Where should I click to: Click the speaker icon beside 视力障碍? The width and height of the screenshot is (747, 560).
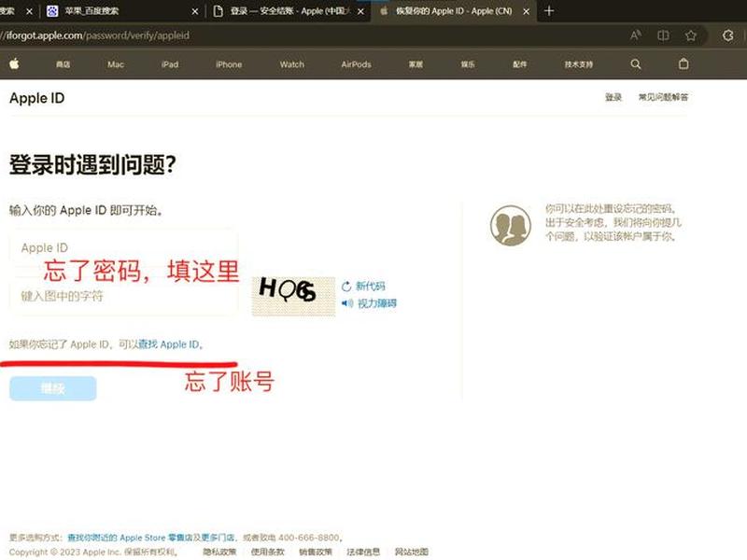[x=347, y=302]
